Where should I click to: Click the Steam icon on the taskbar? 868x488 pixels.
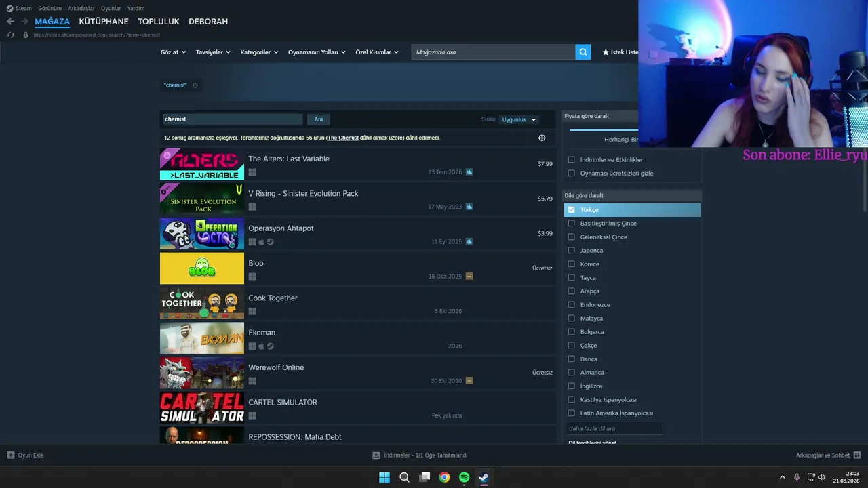pyautogui.click(x=484, y=477)
